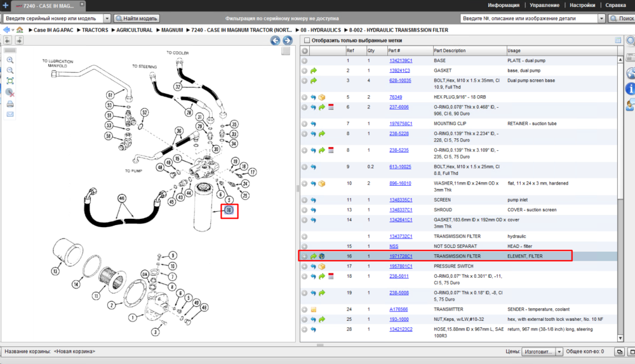
Task: Expand MAGNUM breadcrumb level
Action: click(158, 30)
